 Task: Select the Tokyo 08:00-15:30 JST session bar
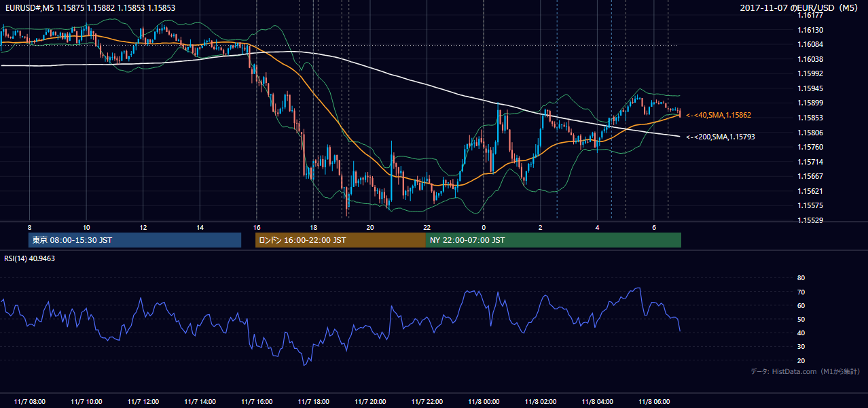click(x=135, y=240)
